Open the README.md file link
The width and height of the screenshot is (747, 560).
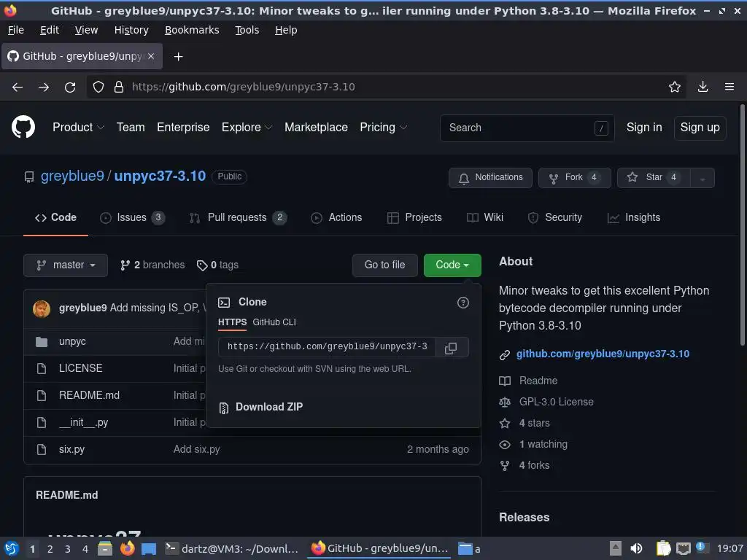pos(89,396)
